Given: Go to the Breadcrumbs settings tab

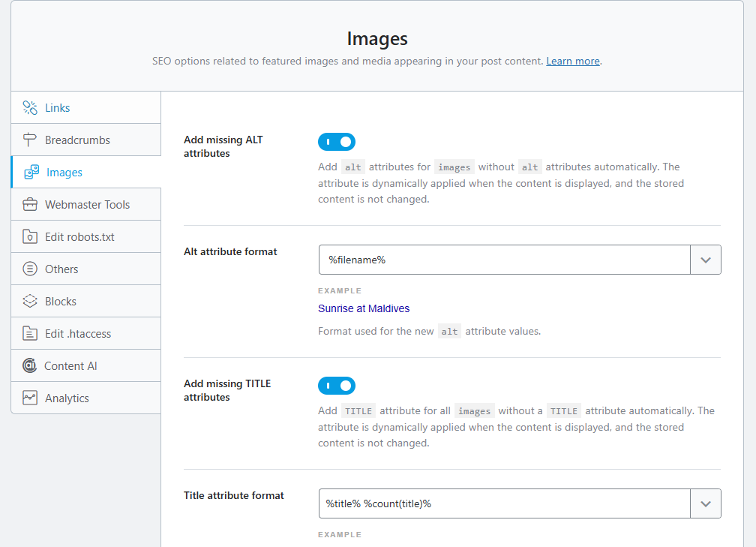Looking at the screenshot, I should pyautogui.click(x=77, y=140).
